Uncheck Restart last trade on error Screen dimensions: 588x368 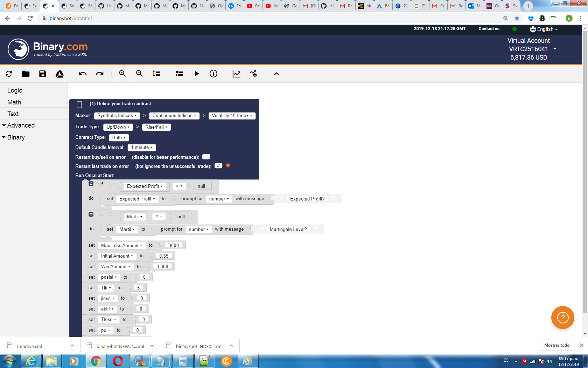[x=218, y=165]
